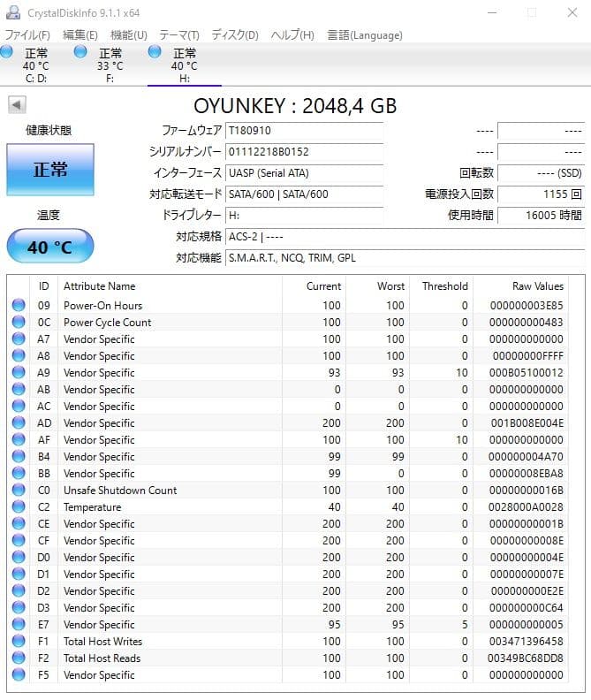591x700 pixels.
Task: Select the F: disk status orb
Action: [80, 52]
